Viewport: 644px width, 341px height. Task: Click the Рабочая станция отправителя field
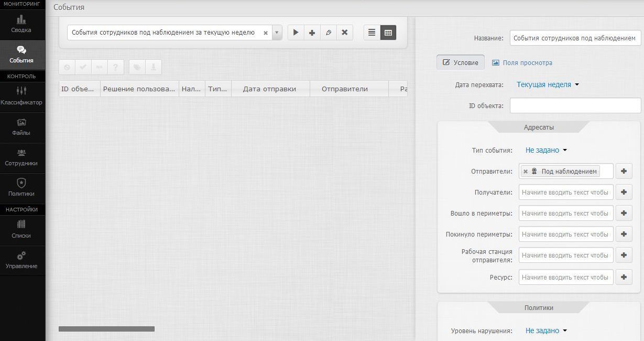tap(566, 255)
